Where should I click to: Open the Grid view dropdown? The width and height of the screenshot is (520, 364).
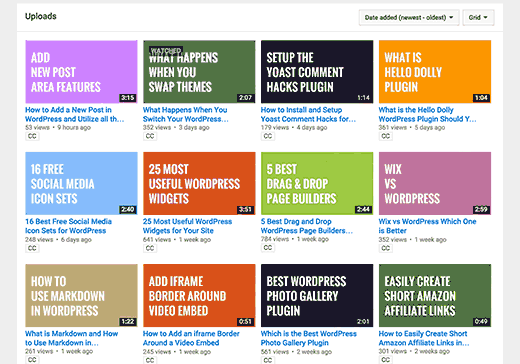pyautogui.click(x=478, y=17)
